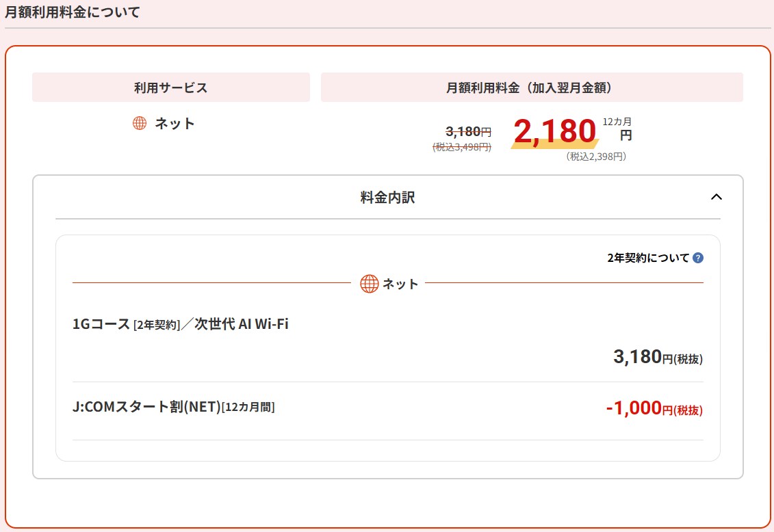
Task: Collapse 料金内訳 using the chevron arrow
Action: [x=716, y=198]
